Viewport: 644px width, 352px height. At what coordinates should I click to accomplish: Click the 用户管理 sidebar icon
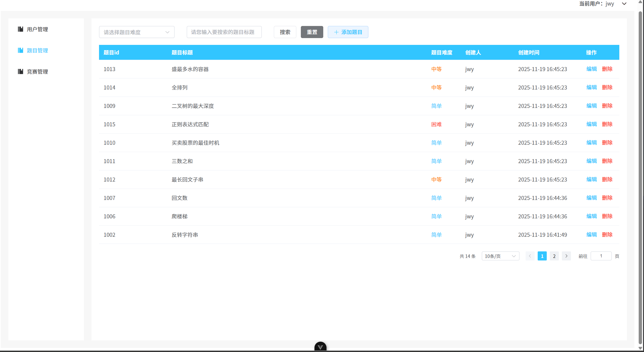pos(20,29)
